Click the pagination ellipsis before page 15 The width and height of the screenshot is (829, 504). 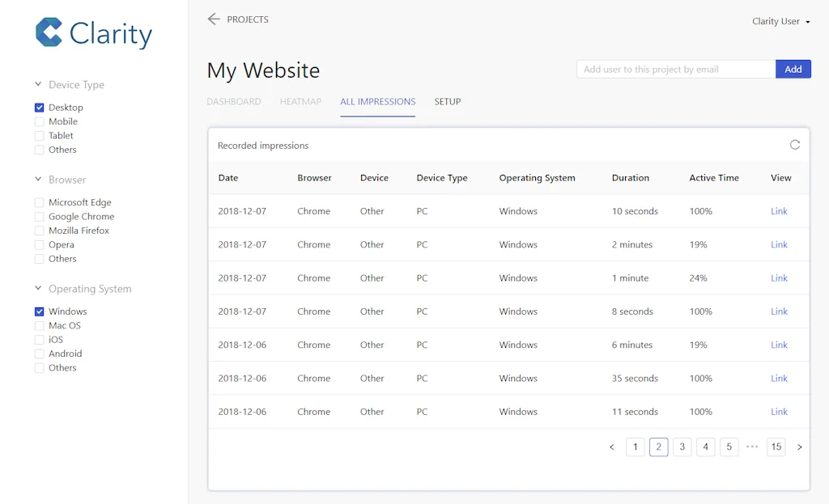(752, 447)
